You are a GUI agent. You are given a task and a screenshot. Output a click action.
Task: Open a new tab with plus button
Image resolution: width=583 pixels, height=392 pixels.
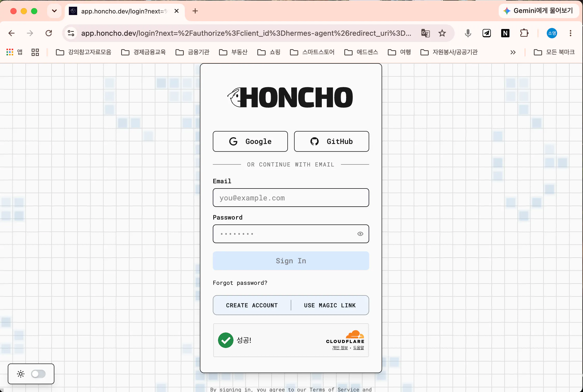195,11
